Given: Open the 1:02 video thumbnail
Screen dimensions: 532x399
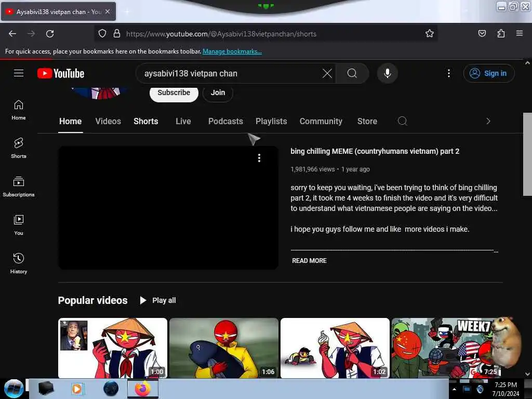Looking at the screenshot, I should [x=335, y=348].
